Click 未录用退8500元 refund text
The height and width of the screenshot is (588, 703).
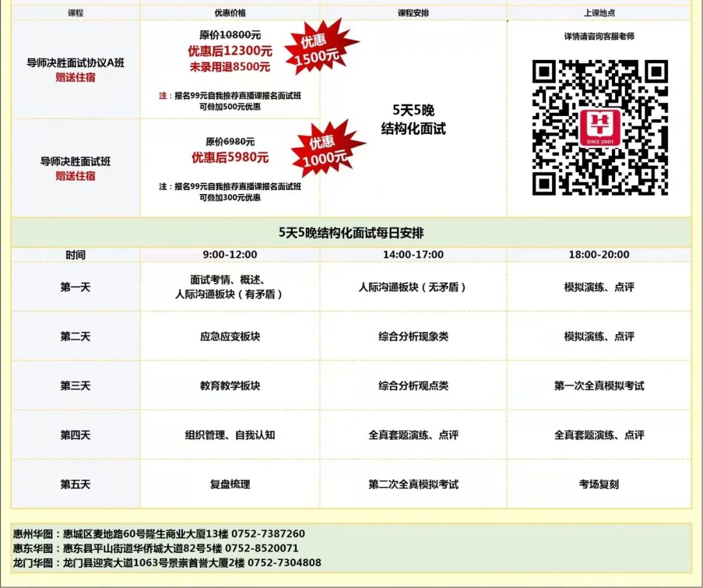[x=230, y=67]
